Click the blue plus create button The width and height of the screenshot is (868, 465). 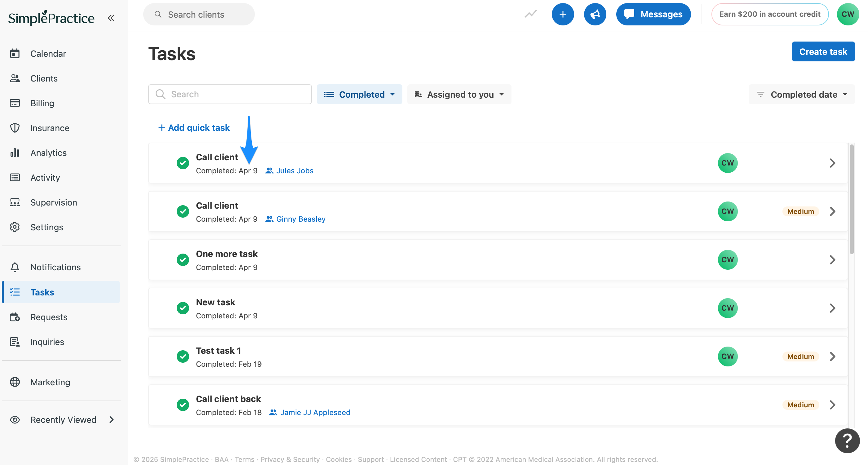[x=563, y=14]
